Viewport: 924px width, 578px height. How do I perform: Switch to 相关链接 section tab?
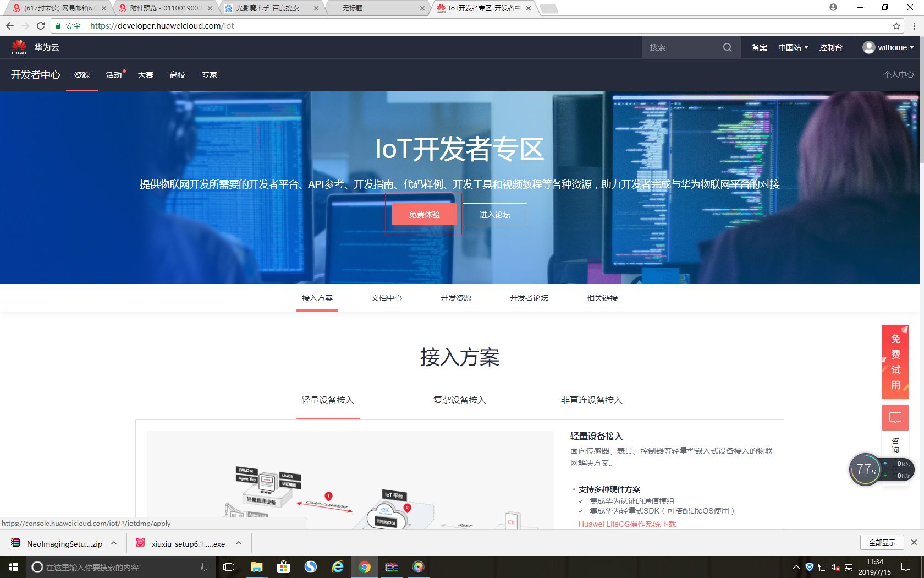pyautogui.click(x=602, y=298)
